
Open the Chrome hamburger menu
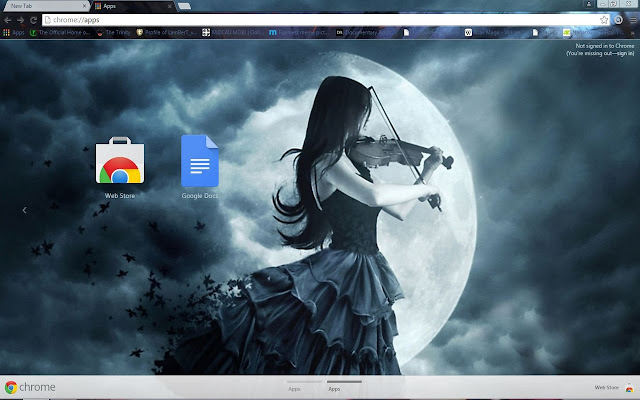(633, 20)
